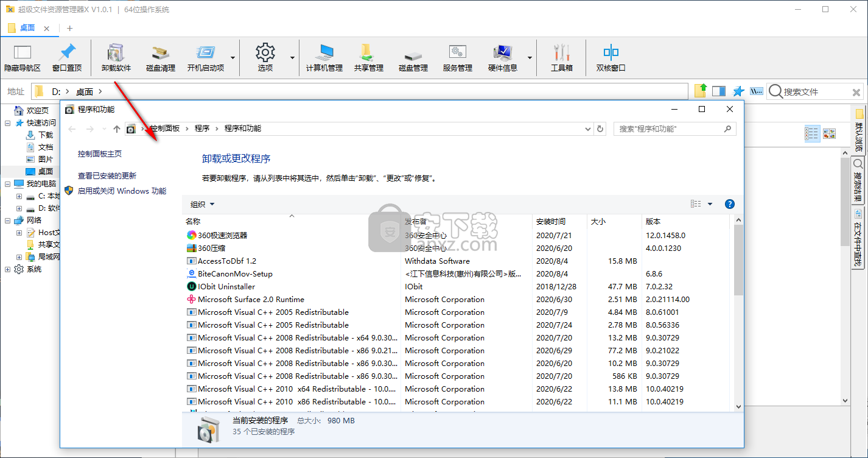The image size is (868, 458).
Task: Open address history dropdown in 程序和功能
Action: 587,129
